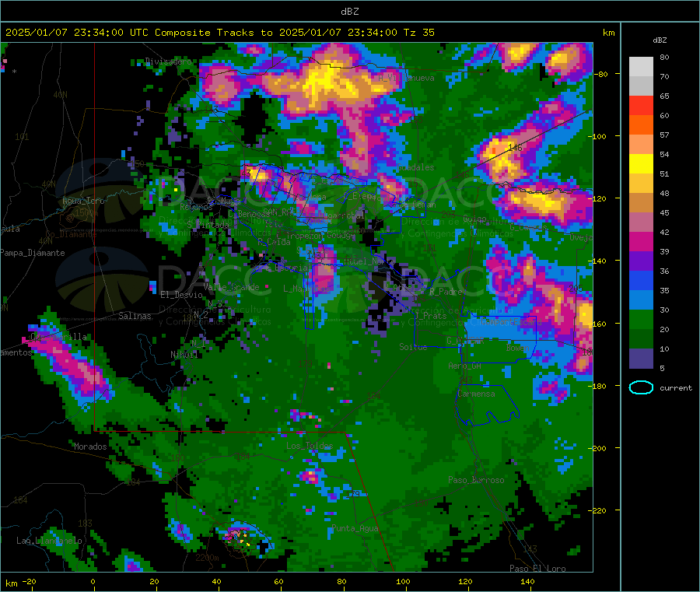Click the 'Valle_Grande' map label

(x=231, y=287)
